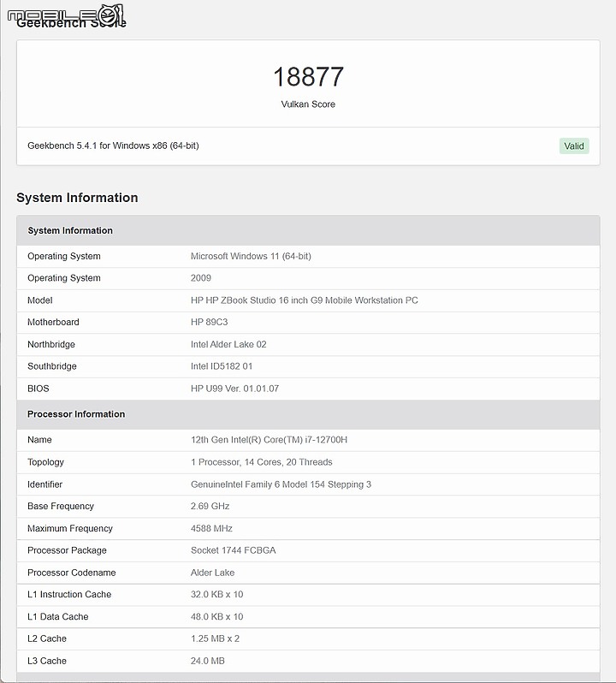This screenshot has height=683, width=616.
Task: Click the 'L2 Cache' row label
Action: pos(47,638)
